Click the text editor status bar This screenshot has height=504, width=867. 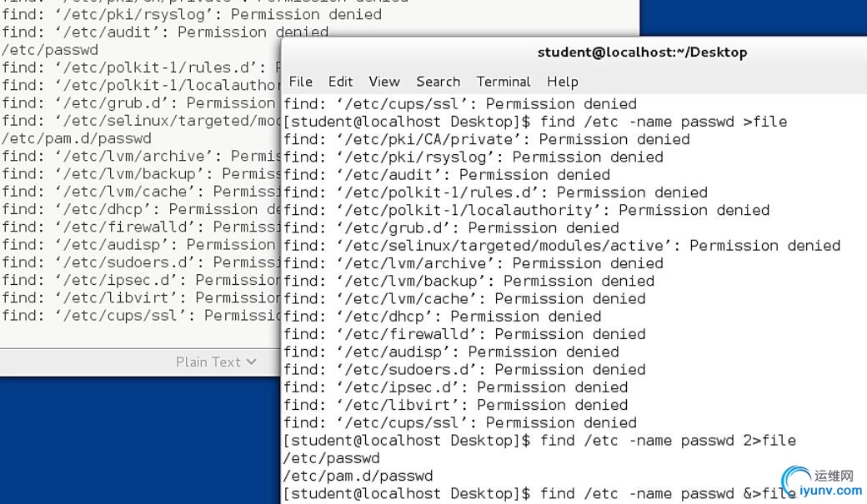(140, 362)
